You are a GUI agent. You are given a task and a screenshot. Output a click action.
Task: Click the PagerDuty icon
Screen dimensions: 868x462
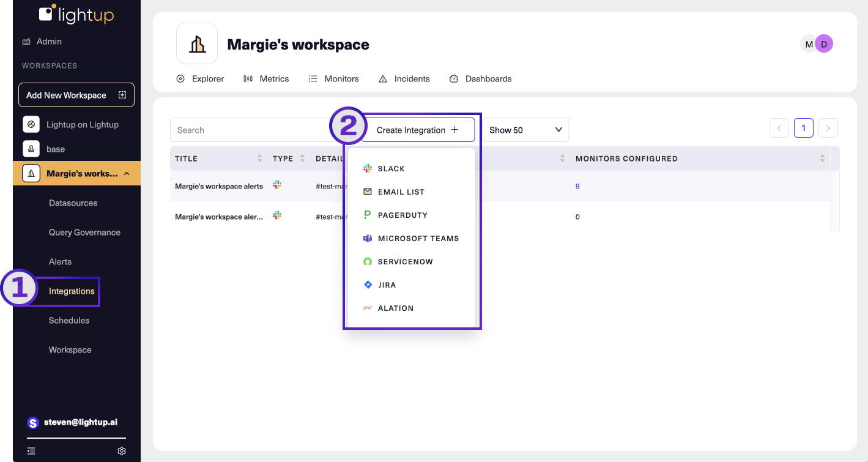[x=368, y=215]
